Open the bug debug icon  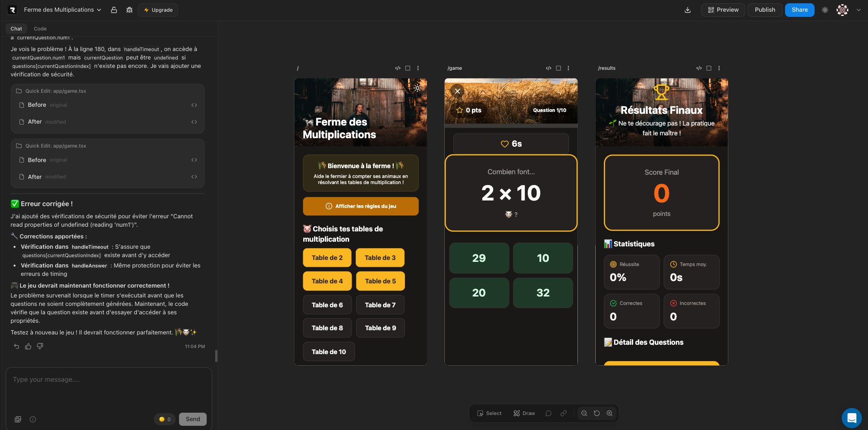tap(129, 10)
